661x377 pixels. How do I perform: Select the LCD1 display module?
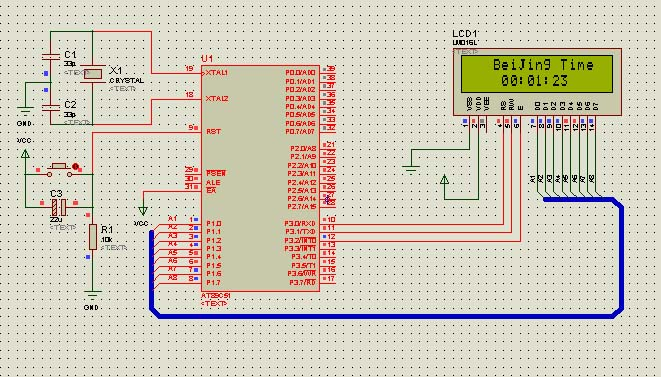click(537, 82)
